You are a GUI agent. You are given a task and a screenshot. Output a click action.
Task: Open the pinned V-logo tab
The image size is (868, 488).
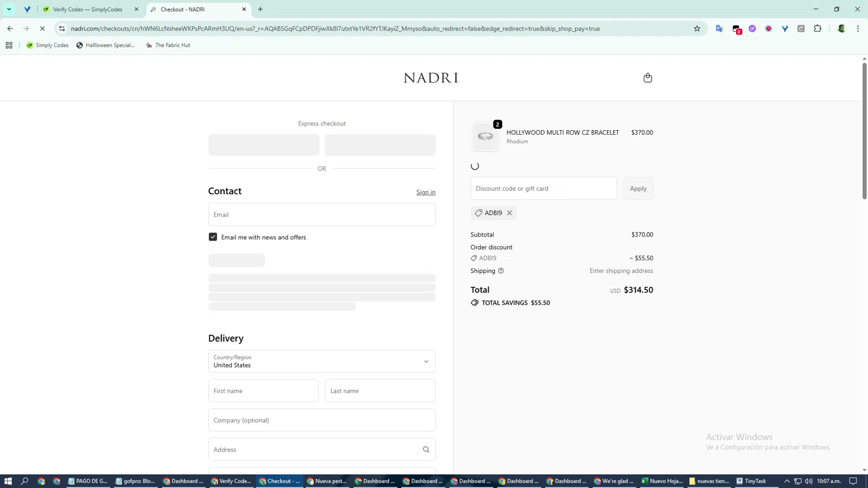tap(27, 9)
